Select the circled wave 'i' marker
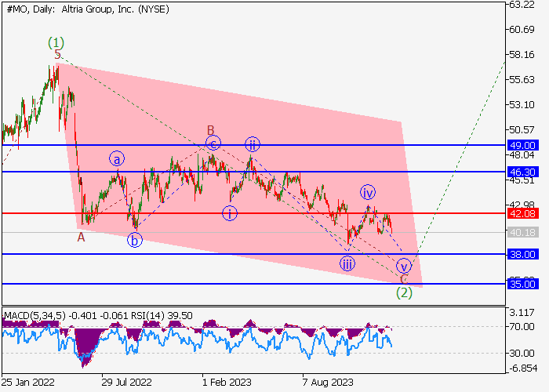The width and height of the screenshot is (549, 392). pos(230,213)
